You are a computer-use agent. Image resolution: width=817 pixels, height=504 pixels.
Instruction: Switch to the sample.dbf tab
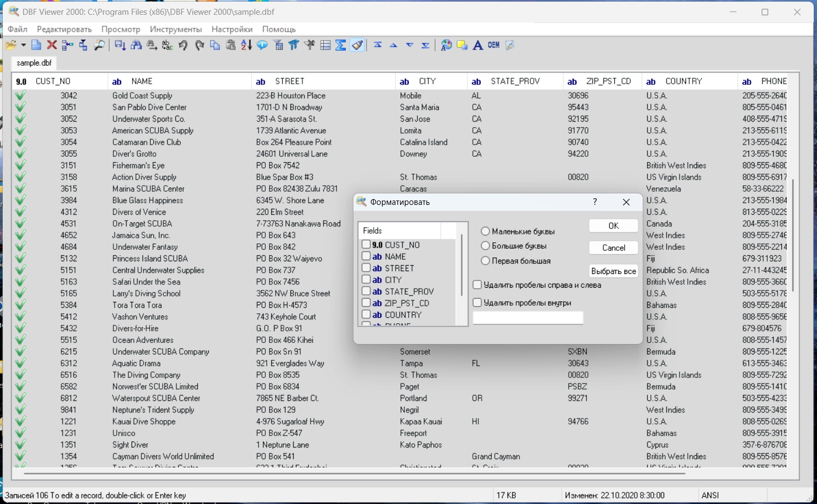pos(34,63)
